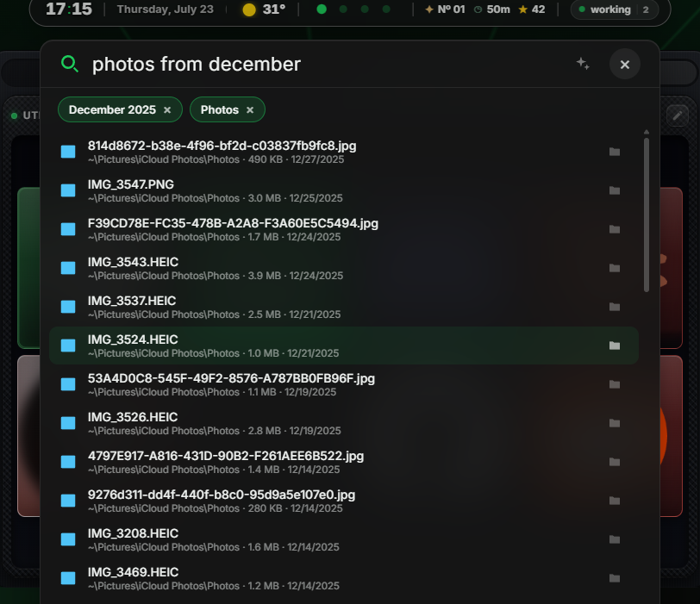Open folder icon for IMG_3524.HEIC
The image size is (700, 604).
coord(615,346)
